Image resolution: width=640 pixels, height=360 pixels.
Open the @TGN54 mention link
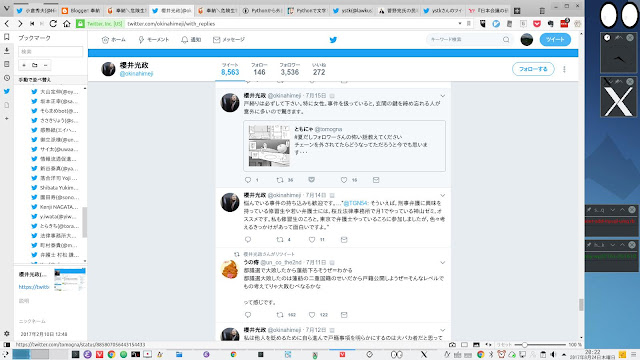click(356, 203)
